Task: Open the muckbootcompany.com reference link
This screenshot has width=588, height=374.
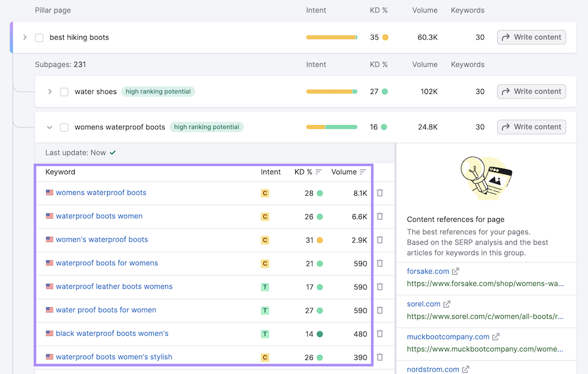Action: (x=448, y=337)
